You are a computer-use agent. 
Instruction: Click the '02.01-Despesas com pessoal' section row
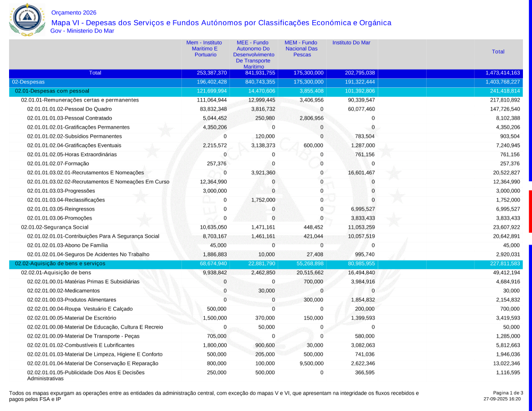coord(52,91)
